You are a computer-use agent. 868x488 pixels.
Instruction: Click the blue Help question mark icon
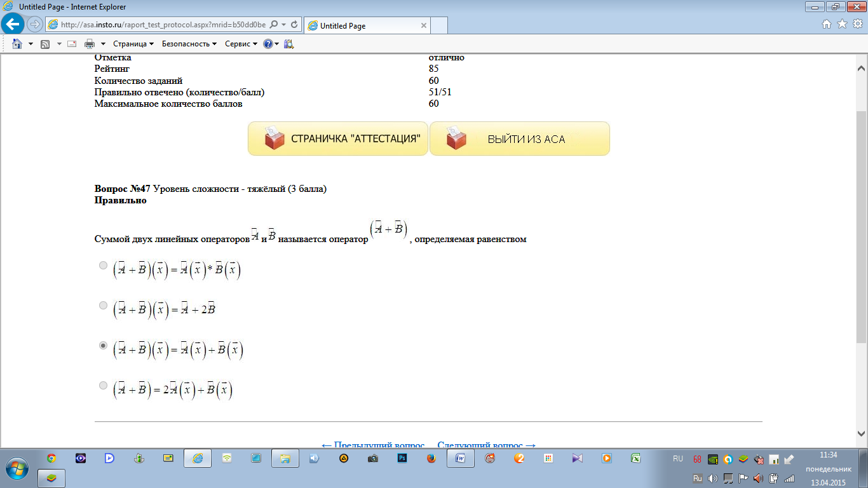[268, 44]
